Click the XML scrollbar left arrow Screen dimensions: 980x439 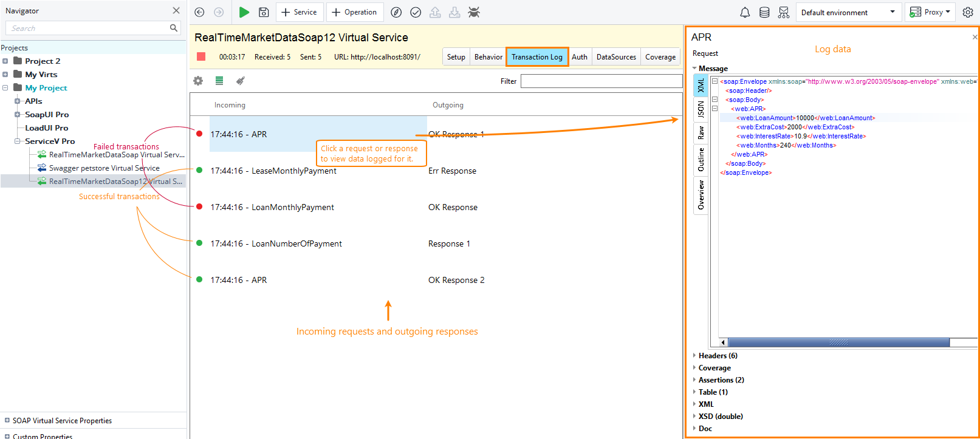tap(723, 342)
